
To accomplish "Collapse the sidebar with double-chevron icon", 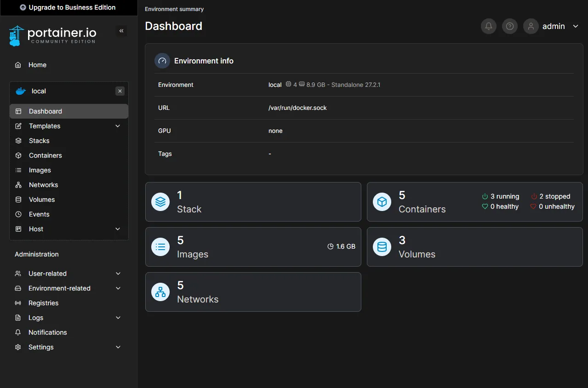I will 121,31.
